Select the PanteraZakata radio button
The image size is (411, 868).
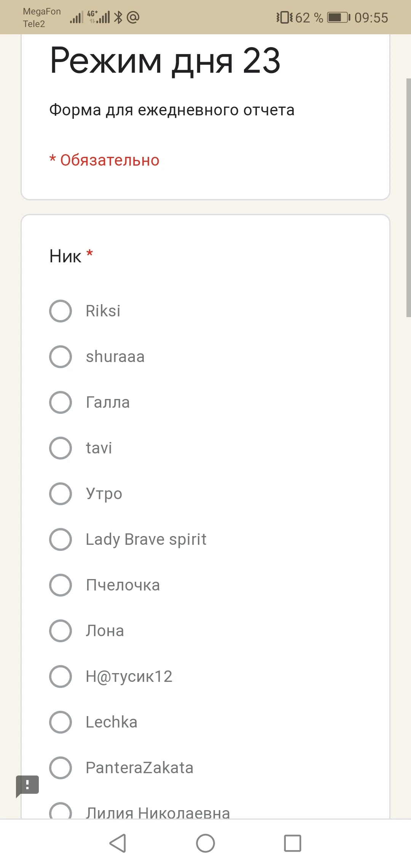[61, 768]
